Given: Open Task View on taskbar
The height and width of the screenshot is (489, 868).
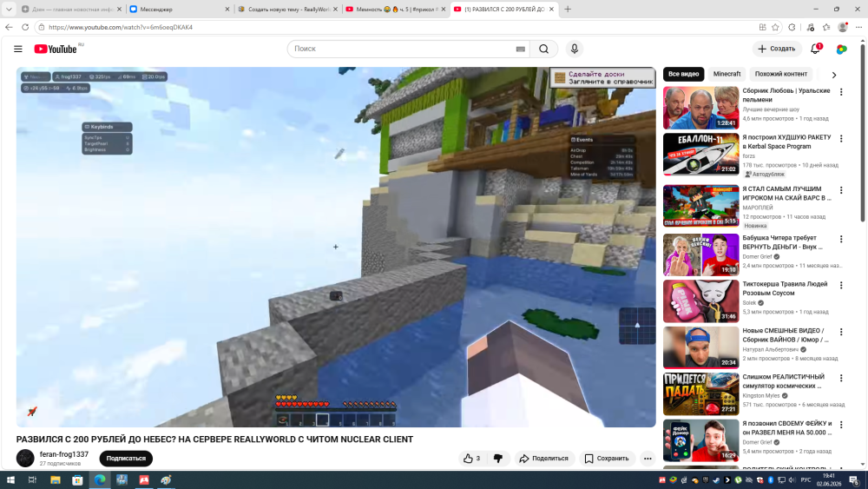Looking at the screenshot, I should click(32, 480).
